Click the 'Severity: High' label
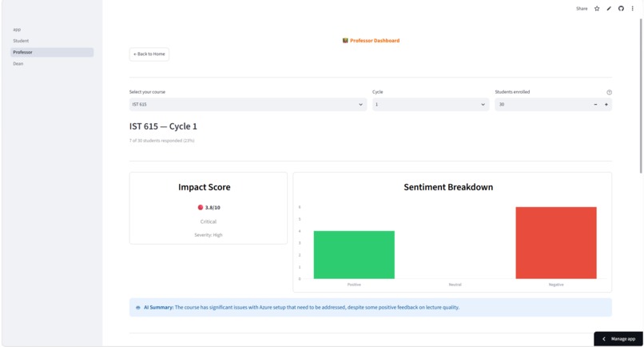This screenshot has width=644, height=347. (209, 235)
